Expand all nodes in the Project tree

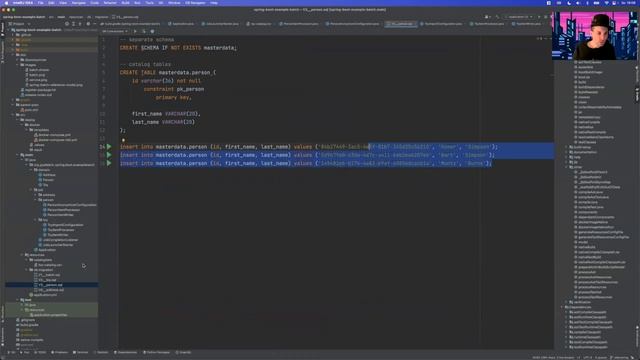(73, 24)
